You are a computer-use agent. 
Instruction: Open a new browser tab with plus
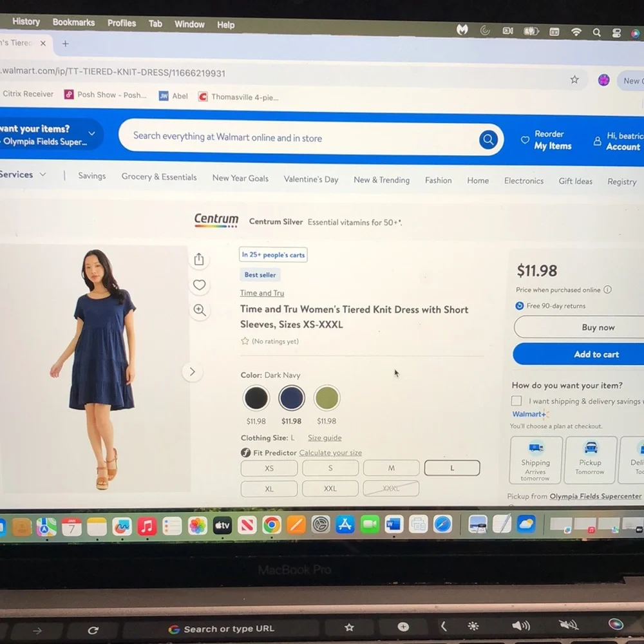[65, 44]
